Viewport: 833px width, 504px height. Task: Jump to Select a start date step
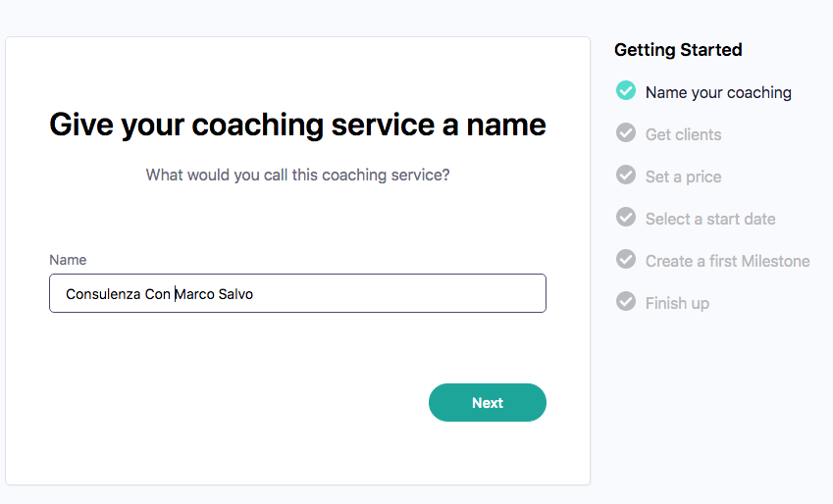pos(710,219)
